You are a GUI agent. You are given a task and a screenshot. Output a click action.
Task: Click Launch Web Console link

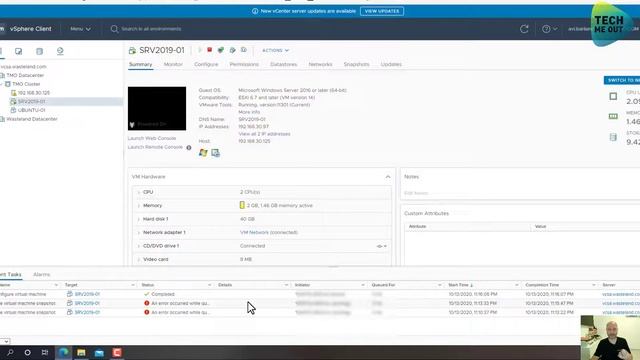point(152,138)
